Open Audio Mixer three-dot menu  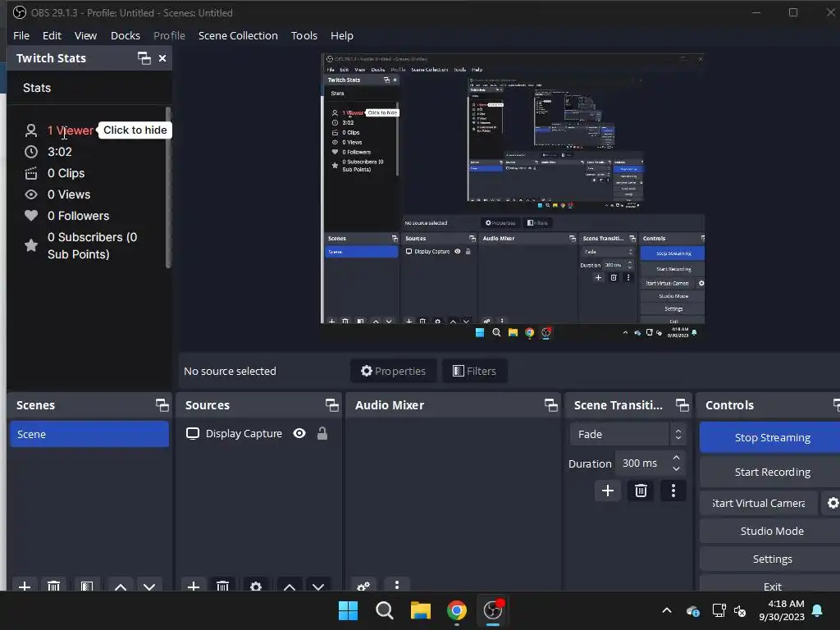pos(397,585)
